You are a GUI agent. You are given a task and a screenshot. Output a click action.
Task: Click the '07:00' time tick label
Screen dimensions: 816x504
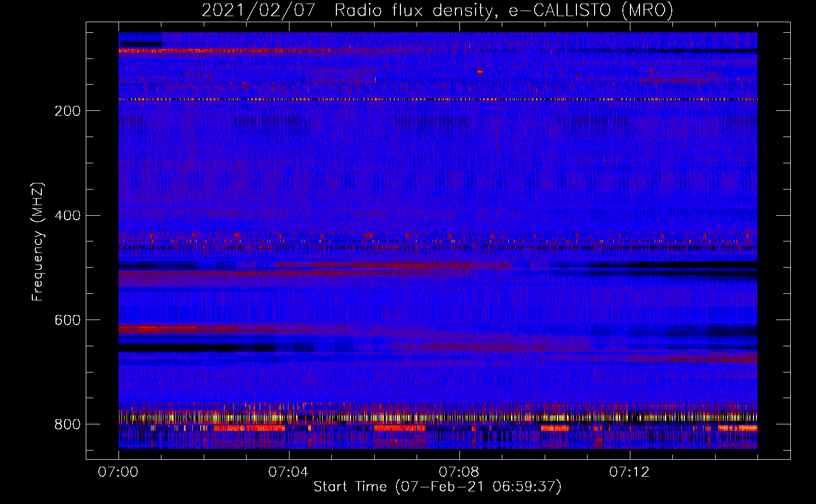(118, 472)
